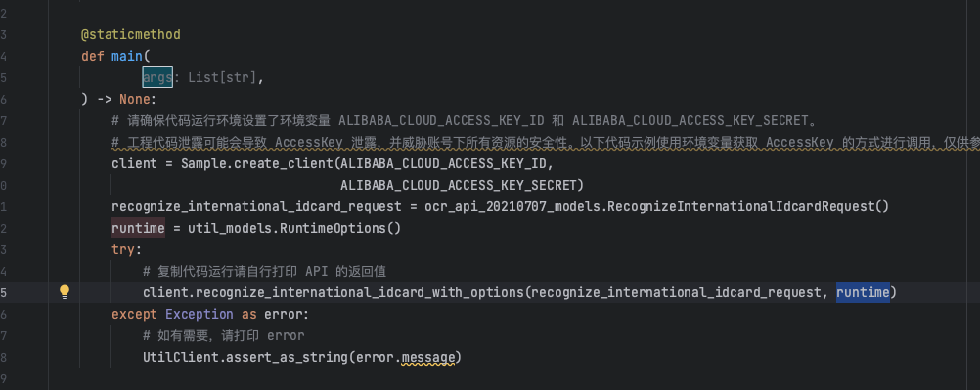Click the except Exception line
980x390 pixels.
(x=210, y=315)
